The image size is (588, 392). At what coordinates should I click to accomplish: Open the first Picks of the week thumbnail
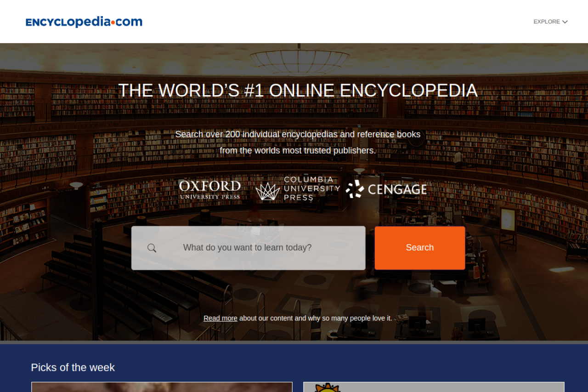click(162, 387)
